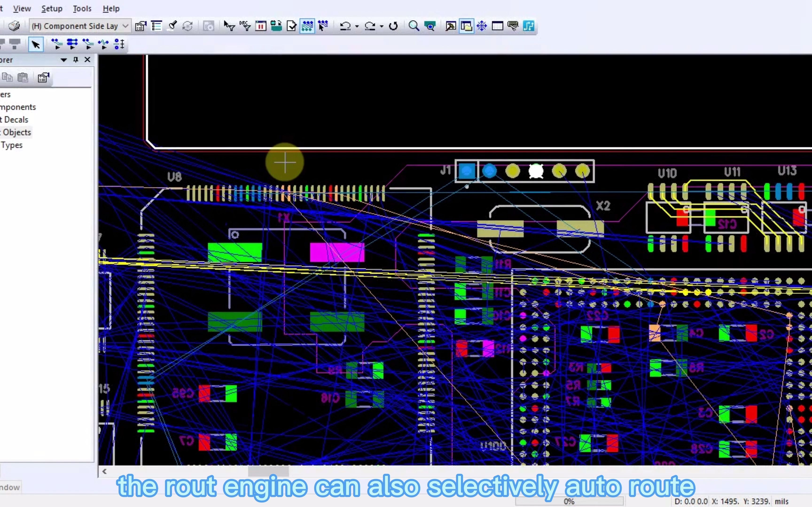Toggle the highlighted Routing toolbar button
Viewport: 812px width, 507px height.
(x=307, y=26)
